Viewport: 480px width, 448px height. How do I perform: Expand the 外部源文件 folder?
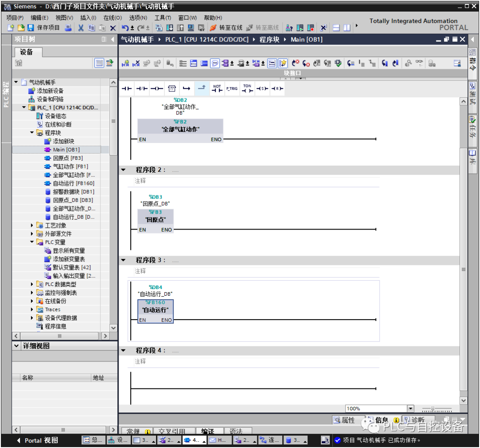[32, 234]
